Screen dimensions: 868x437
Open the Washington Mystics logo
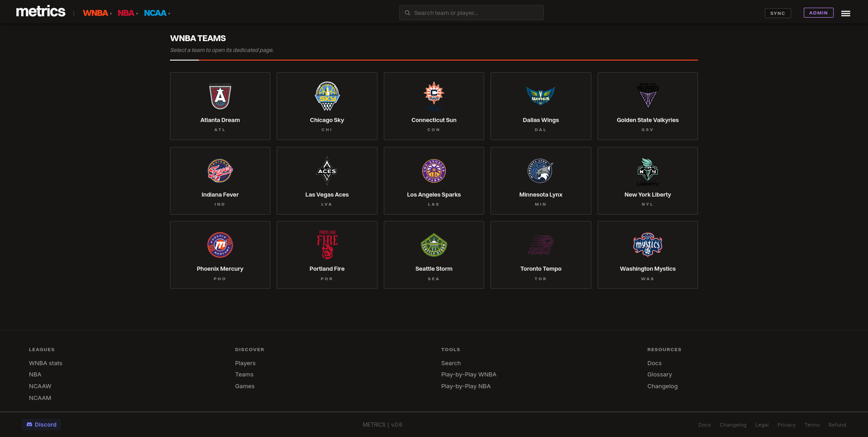click(648, 245)
